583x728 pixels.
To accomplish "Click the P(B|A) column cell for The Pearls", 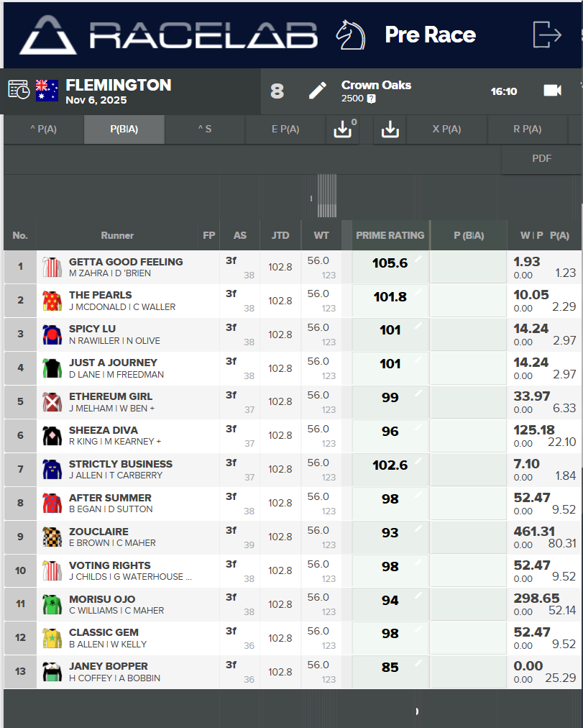I will coord(469,301).
